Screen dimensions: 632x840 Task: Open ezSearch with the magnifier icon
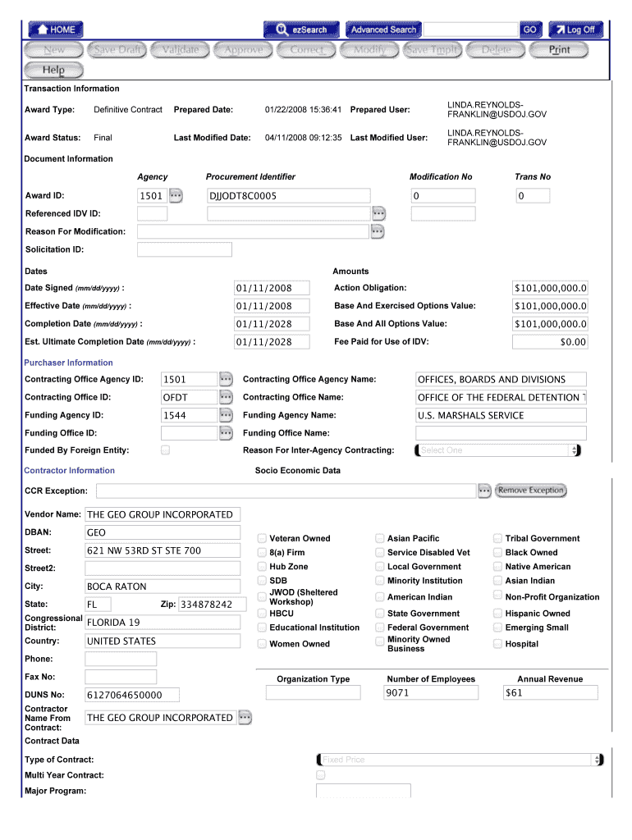coord(300,30)
